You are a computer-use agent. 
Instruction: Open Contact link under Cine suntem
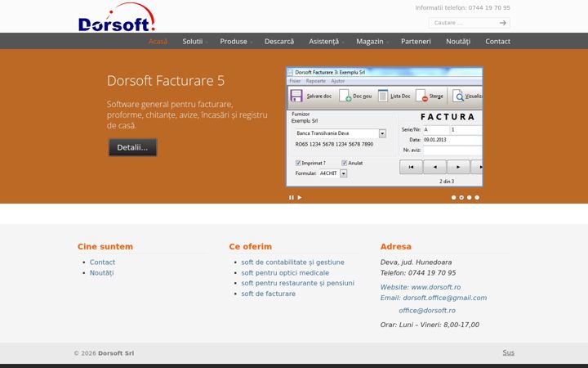[x=102, y=263]
